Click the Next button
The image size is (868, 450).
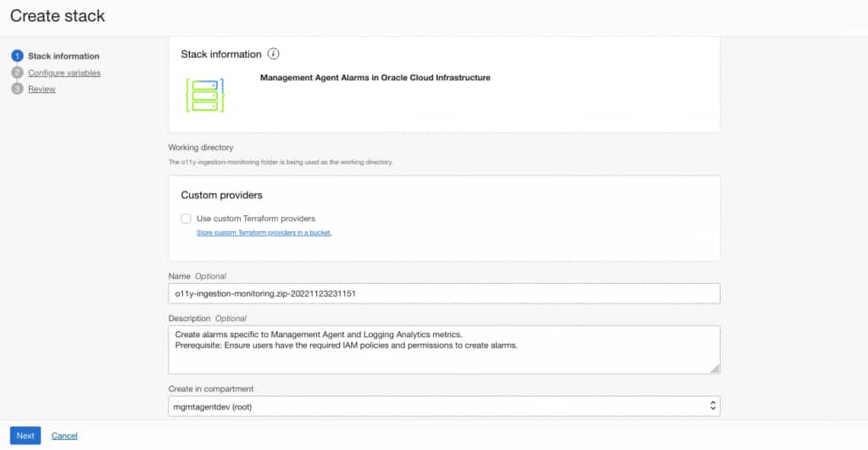click(25, 436)
